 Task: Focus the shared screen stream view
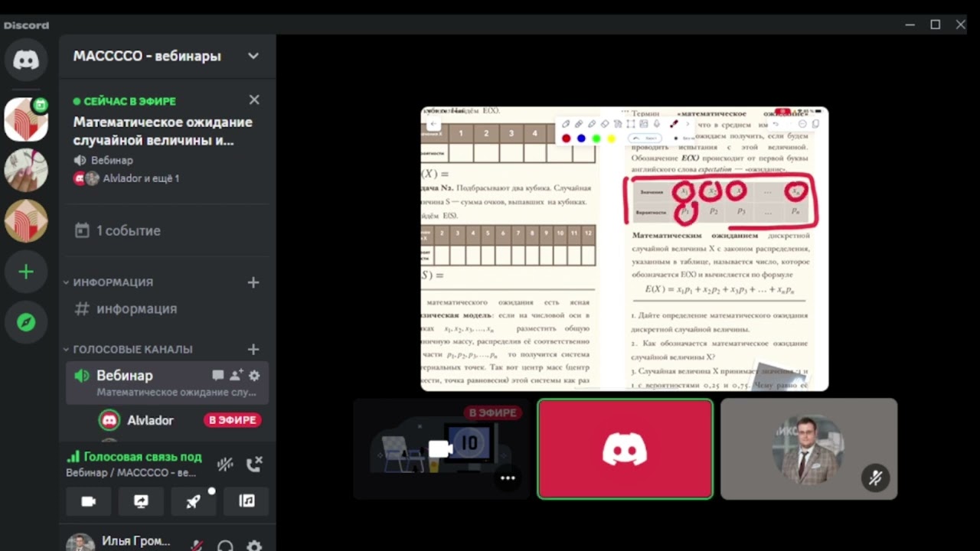pos(625,249)
